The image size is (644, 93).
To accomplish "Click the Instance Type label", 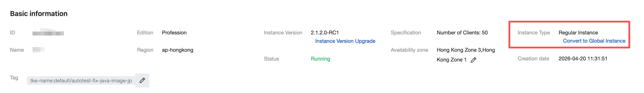I will (533, 33).
